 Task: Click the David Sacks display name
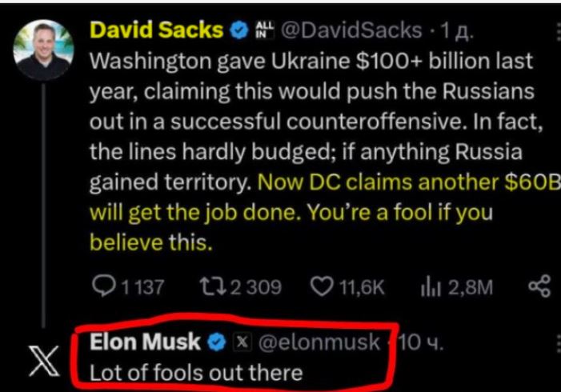pos(156,30)
